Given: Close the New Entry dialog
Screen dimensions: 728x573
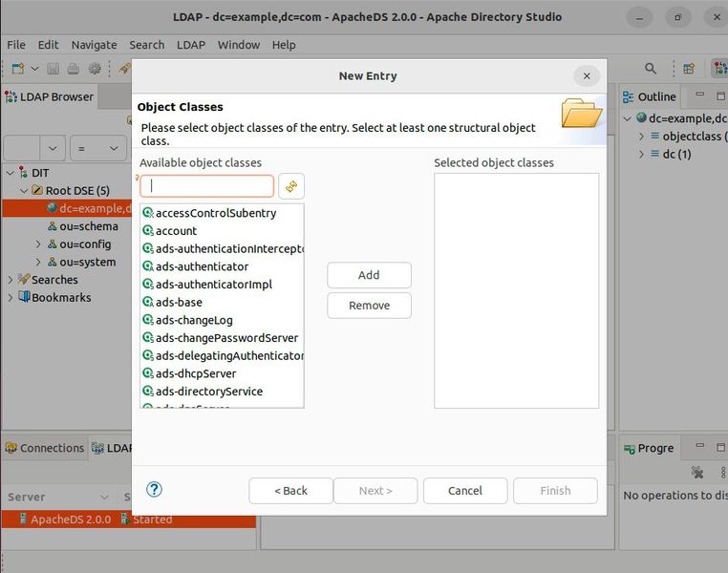Looking at the screenshot, I should point(587,75).
